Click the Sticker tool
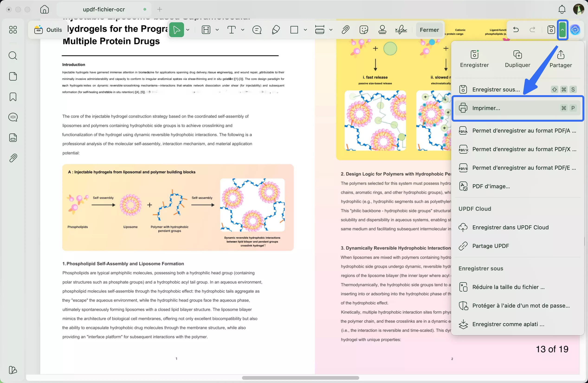Screen dimensions: 588x383 click(x=364, y=30)
